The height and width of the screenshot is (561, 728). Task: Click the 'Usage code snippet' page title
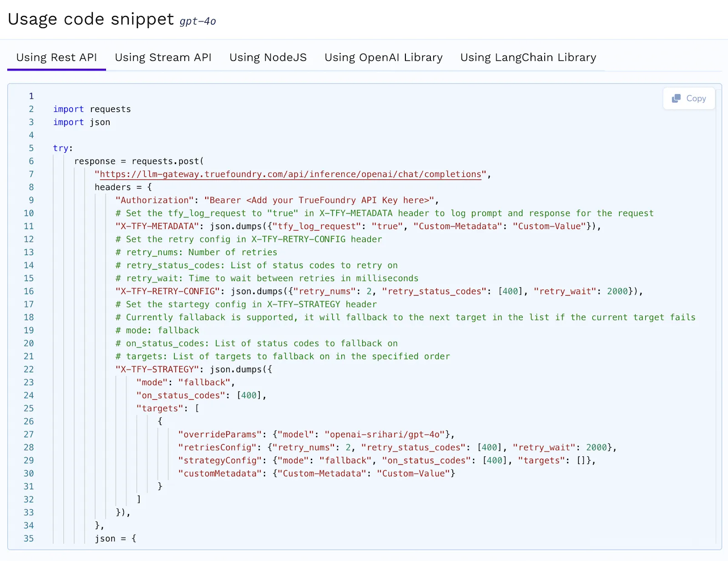point(90,19)
